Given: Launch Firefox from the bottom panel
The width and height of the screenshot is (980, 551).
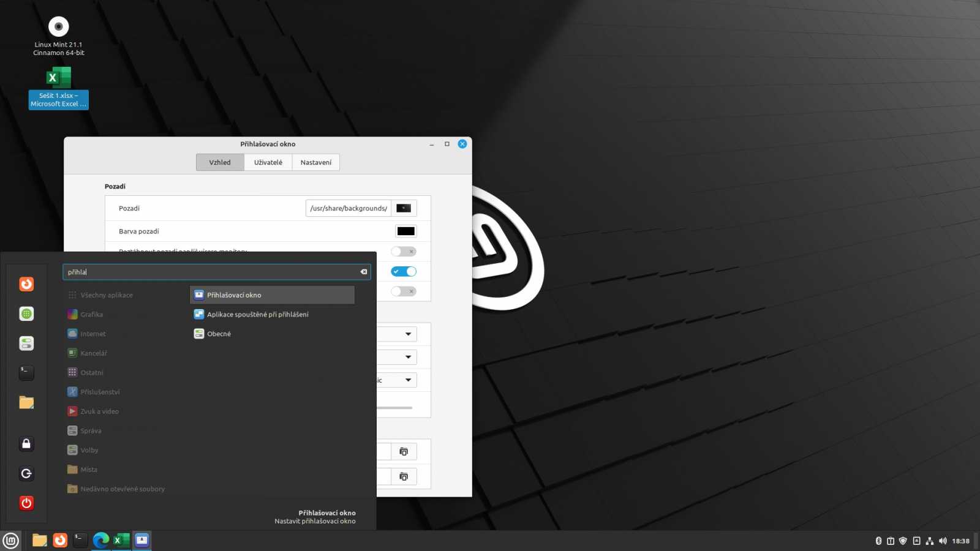Looking at the screenshot, I should pos(60,540).
